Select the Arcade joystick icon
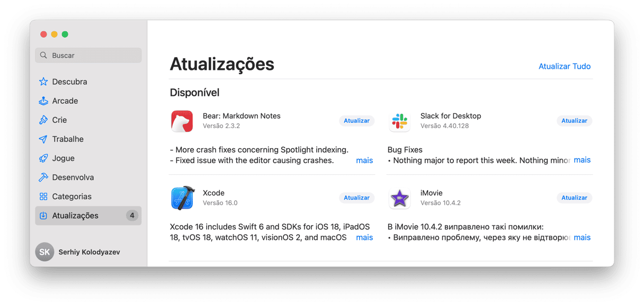The width and height of the screenshot is (644, 306). 43,101
